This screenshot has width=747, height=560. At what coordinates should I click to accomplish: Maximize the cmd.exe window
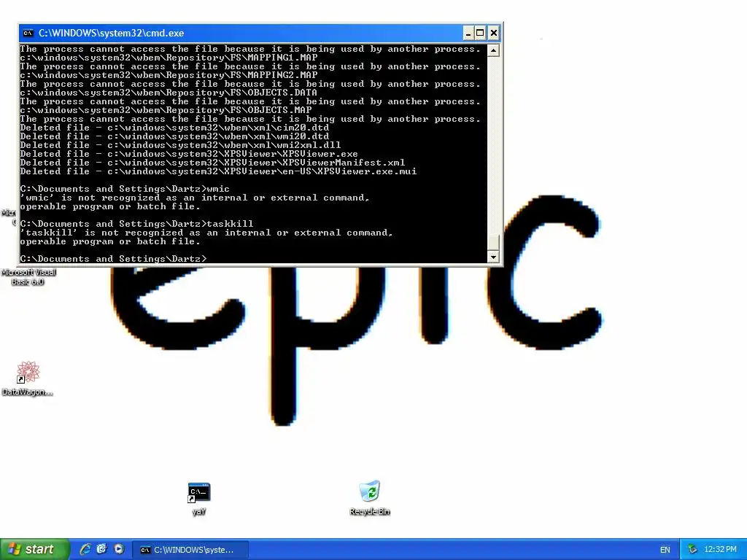click(480, 33)
